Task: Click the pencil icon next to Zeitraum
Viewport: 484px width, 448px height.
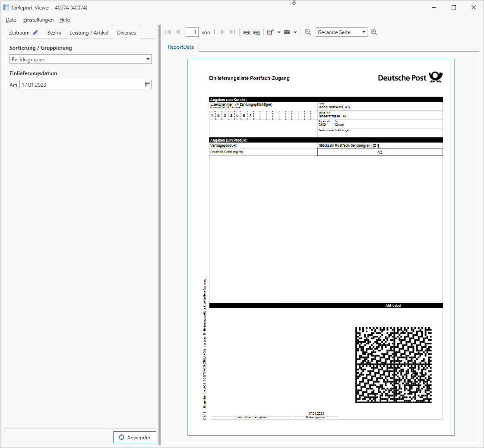Action: tap(35, 32)
